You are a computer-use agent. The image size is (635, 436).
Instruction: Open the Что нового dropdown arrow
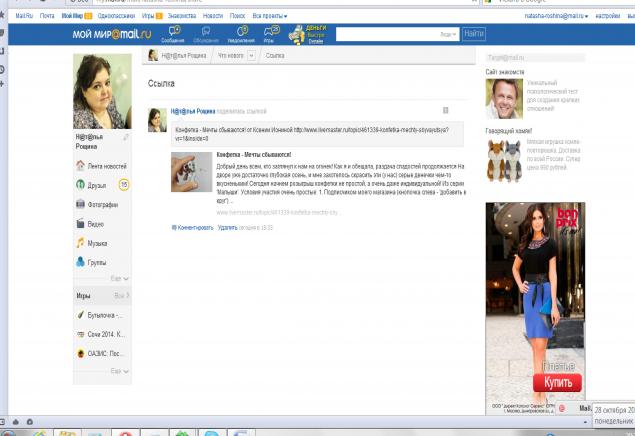[x=251, y=55]
